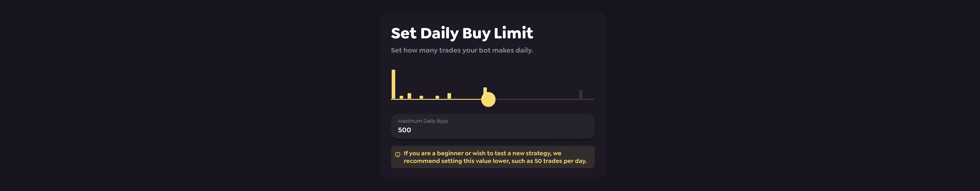Focus the Maximum Daily Buys input field

[x=492, y=126]
